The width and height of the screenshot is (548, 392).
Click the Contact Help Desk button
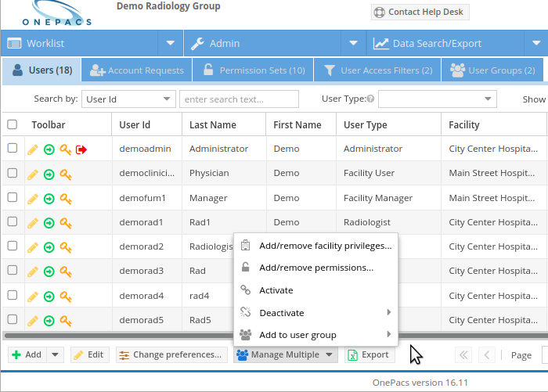click(420, 12)
